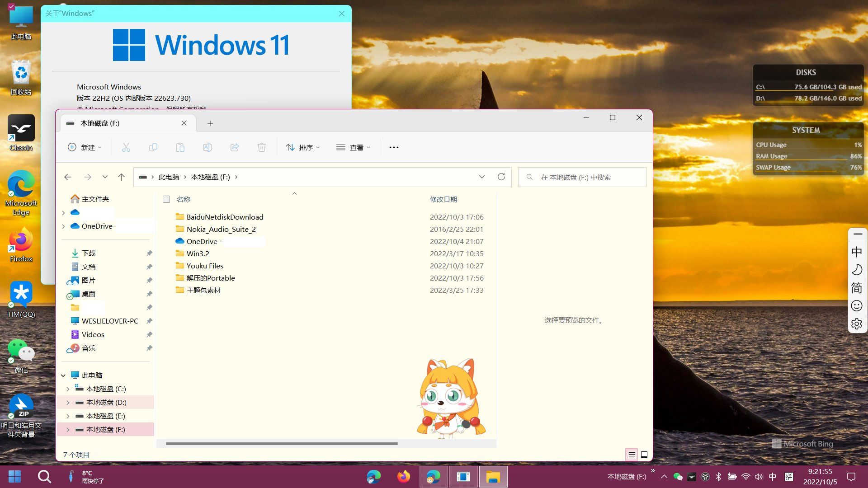The image size is (868, 488).
Task: Click the Share icon in toolbar
Action: (234, 147)
